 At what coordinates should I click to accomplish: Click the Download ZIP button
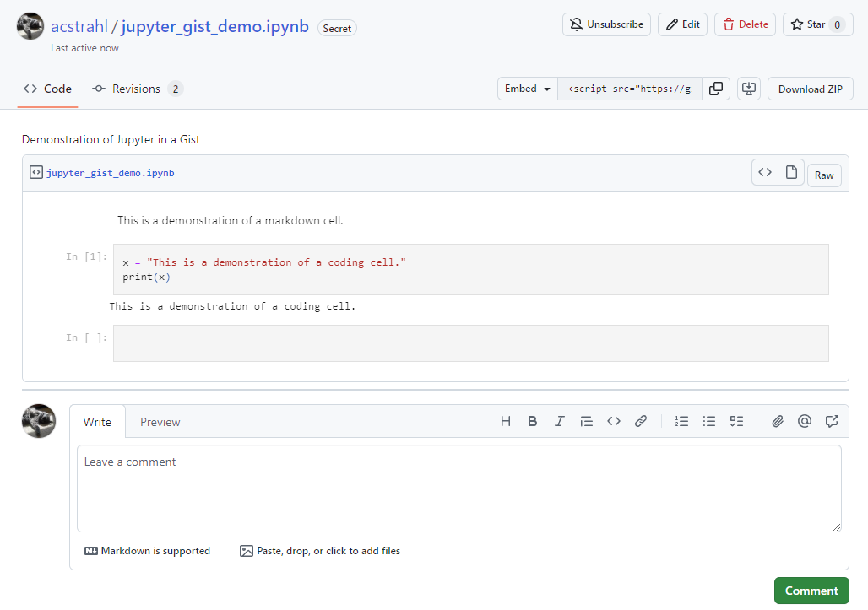click(x=810, y=89)
